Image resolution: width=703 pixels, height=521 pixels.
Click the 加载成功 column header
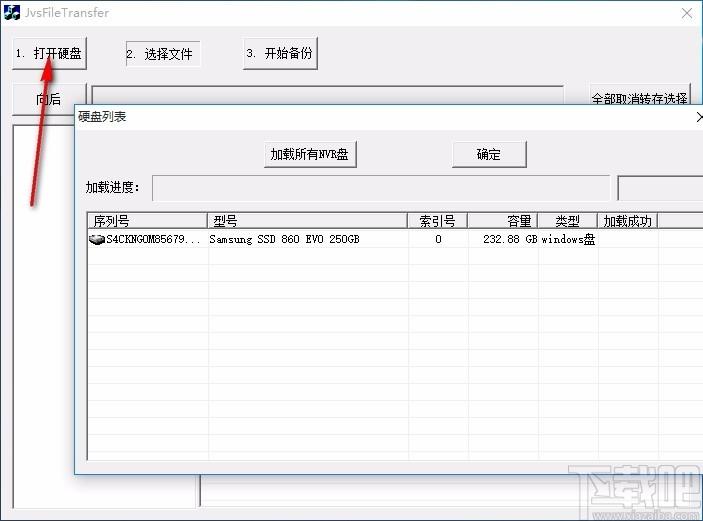click(627, 221)
